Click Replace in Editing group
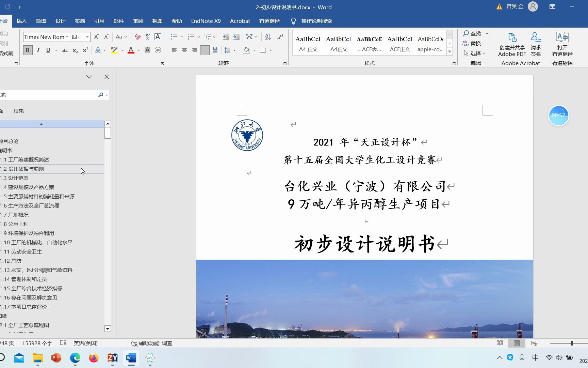Image resolution: width=588 pixels, height=368 pixels. coord(472,43)
